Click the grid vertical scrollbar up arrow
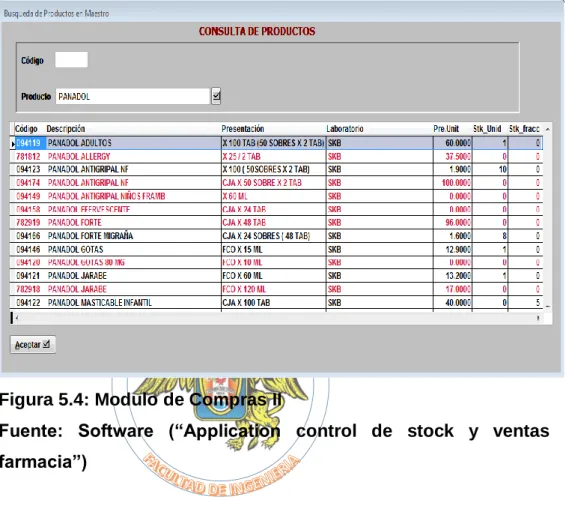This screenshot has height=515, width=566. [548, 129]
